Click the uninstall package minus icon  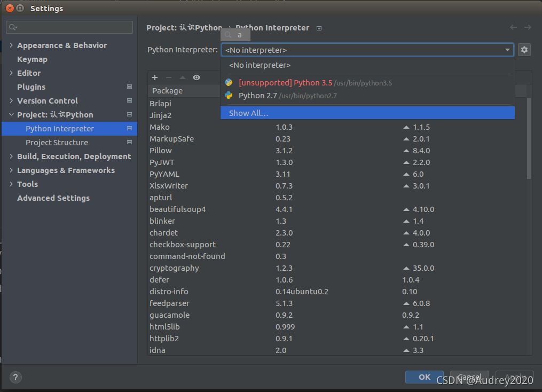tap(169, 77)
